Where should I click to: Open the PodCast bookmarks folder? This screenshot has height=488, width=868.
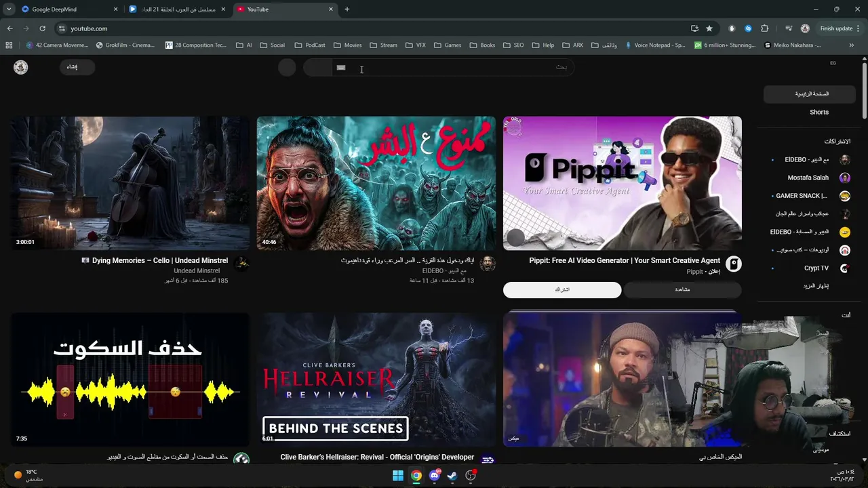pos(310,45)
